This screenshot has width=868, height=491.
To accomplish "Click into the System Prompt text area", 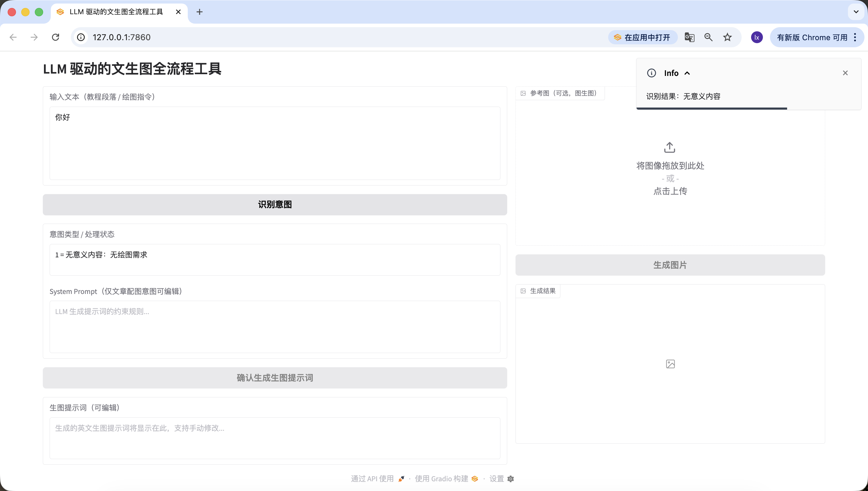I will (x=275, y=326).
